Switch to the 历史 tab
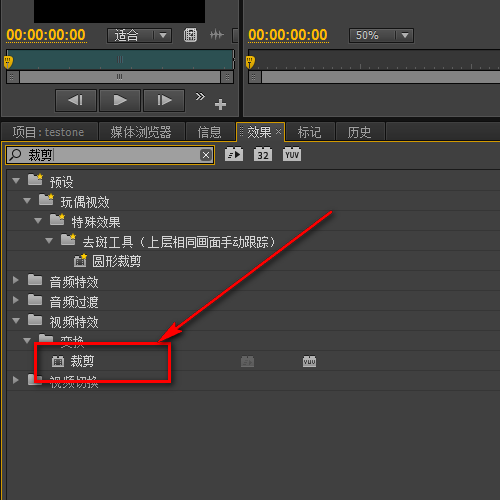The height and width of the screenshot is (500, 500). 360,132
